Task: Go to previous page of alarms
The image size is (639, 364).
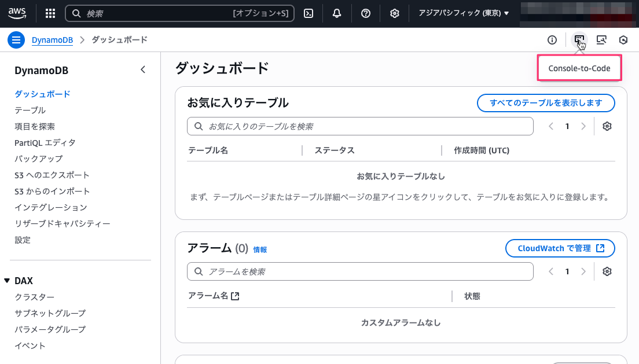Action: [x=551, y=271]
